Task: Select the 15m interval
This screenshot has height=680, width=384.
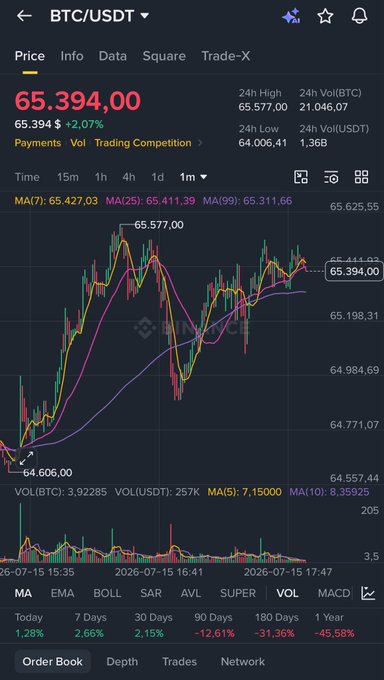Action: coord(68,177)
